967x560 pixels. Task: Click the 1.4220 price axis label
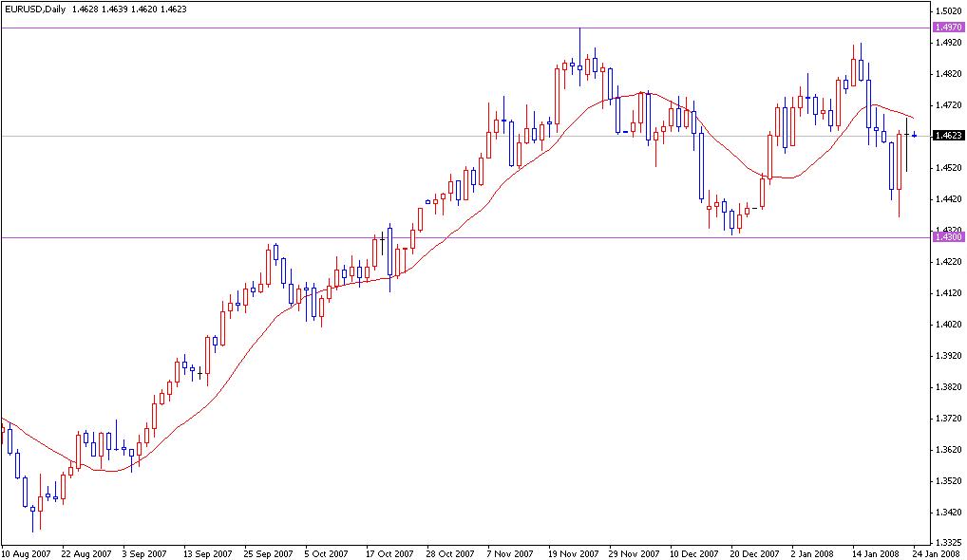[949, 262]
